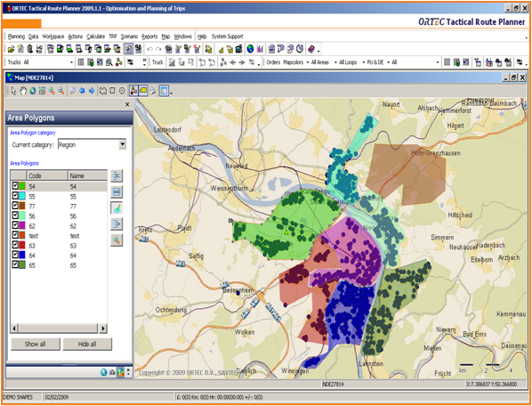Uncheck the checkbox for polygon 64
532x406 pixels.
(15, 255)
